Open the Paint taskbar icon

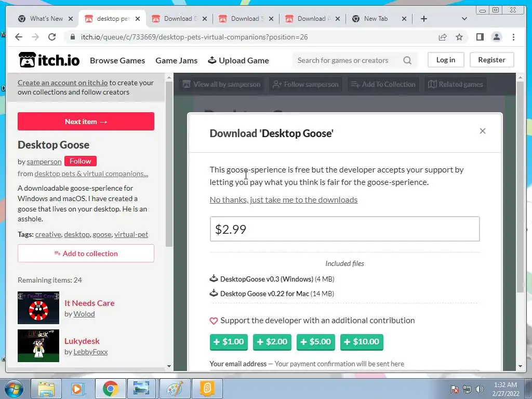point(175,389)
